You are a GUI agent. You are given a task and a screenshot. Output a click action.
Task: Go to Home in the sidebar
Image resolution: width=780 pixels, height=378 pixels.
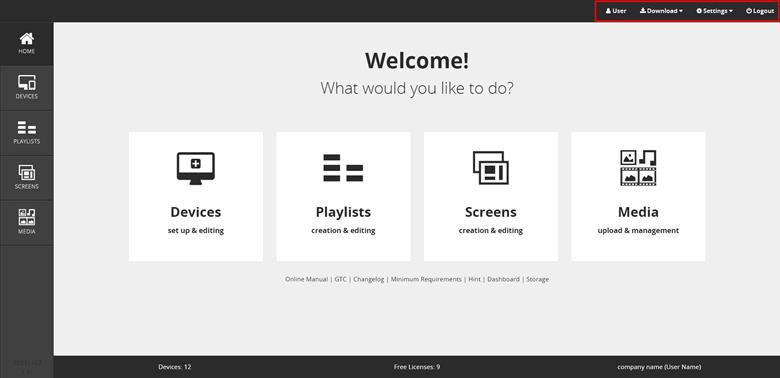click(x=27, y=44)
